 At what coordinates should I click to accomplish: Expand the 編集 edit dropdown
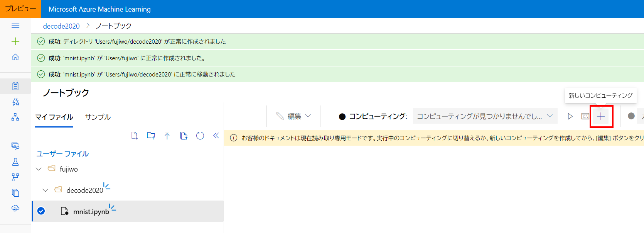[x=294, y=116]
